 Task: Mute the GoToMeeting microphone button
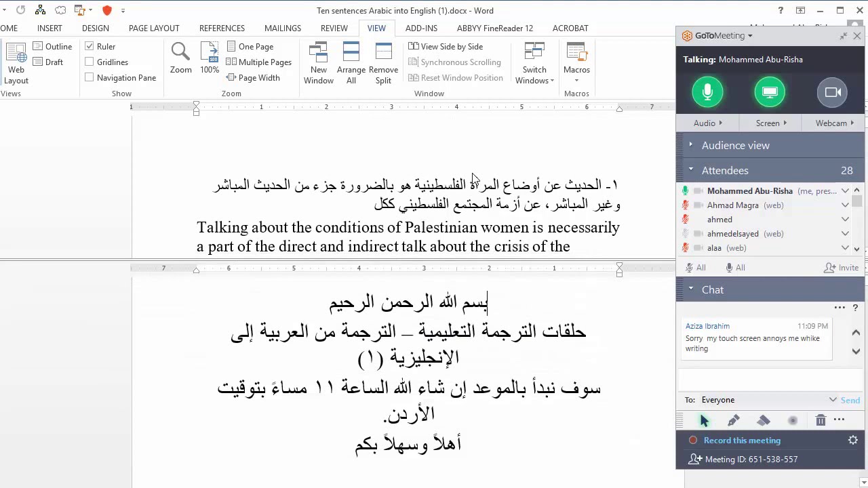click(x=707, y=92)
